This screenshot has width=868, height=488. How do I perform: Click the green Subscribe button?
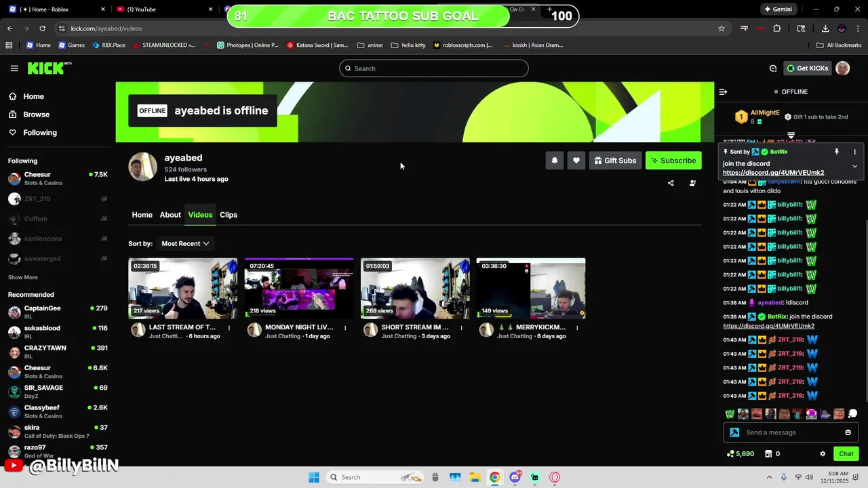click(x=673, y=161)
